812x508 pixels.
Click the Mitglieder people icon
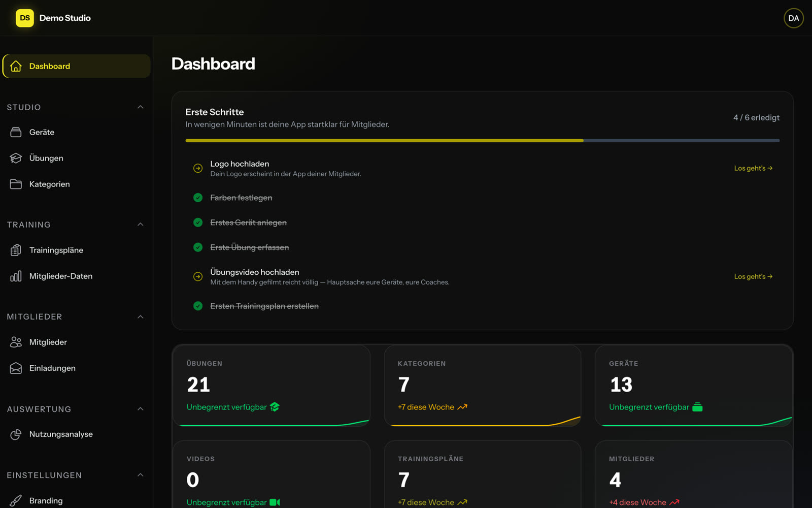coord(16,342)
